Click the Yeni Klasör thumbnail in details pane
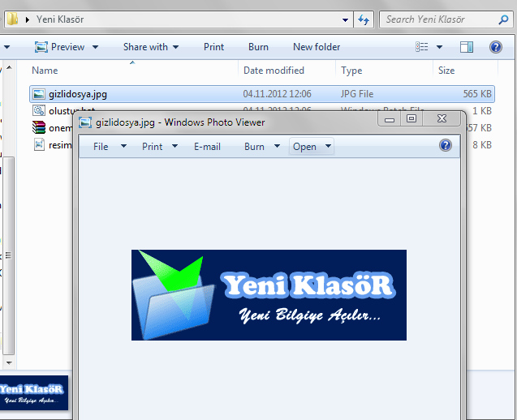Screen dimensions: 517x420 click(x=34, y=393)
